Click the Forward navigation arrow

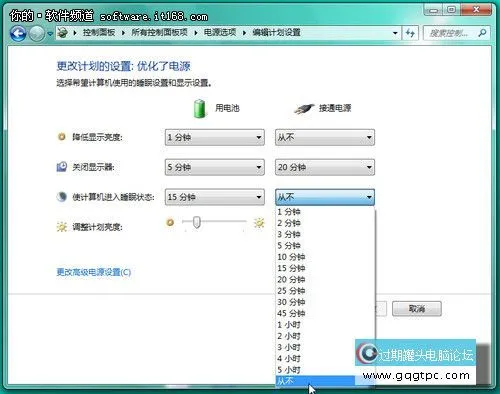pyautogui.click(x=36, y=34)
